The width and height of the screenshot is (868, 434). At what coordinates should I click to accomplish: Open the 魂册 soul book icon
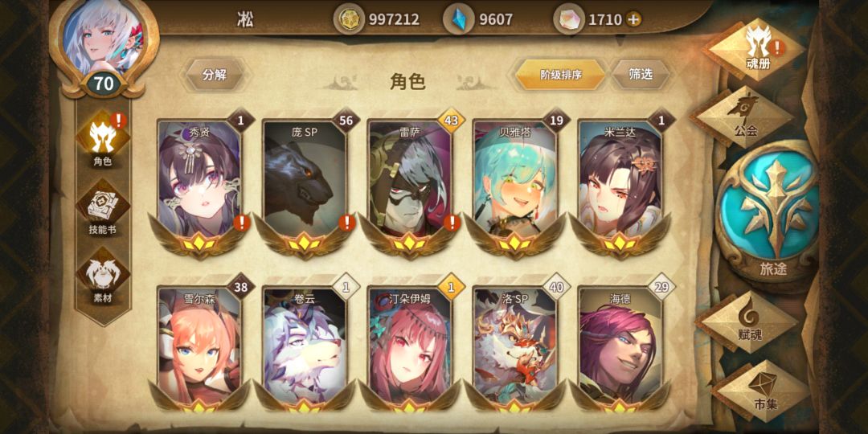coord(757,47)
